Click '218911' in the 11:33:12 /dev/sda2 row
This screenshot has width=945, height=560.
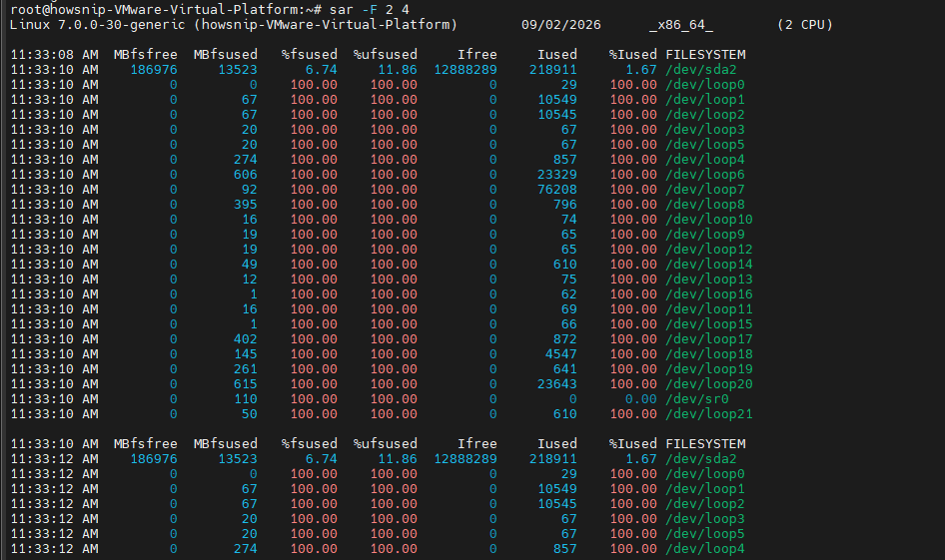click(x=553, y=459)
